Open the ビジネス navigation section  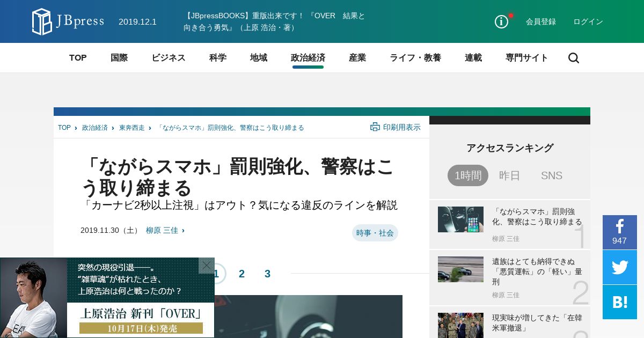[x=169, y=58]
